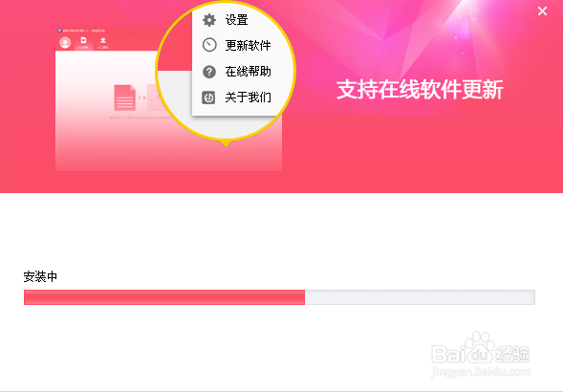Choose 更新软件 from the magnified menu
This screenshot has width=563, height=392.
(x=248, y=46)
